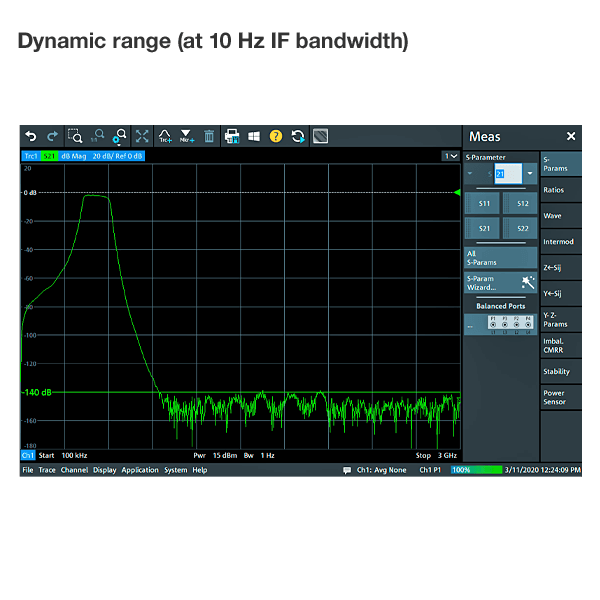The width and height of the screenshot is (600, 600).
Task: Click the Ch1: Avg None status text
Action: (x=382, y=470)
